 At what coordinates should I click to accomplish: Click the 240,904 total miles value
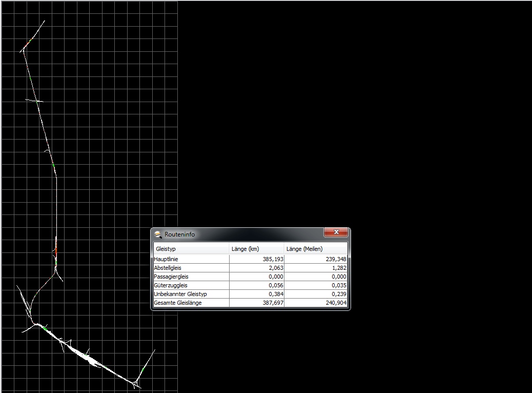336,303
